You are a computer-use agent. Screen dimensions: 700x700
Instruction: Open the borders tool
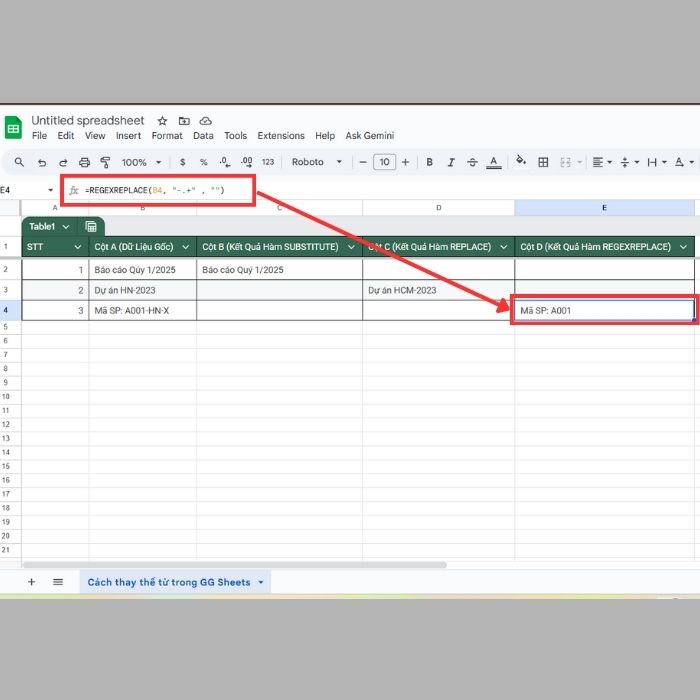pos(543,162)
